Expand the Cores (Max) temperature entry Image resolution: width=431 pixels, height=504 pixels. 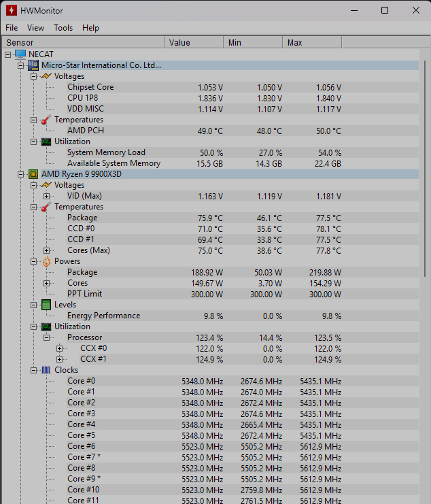click(47, 250)
